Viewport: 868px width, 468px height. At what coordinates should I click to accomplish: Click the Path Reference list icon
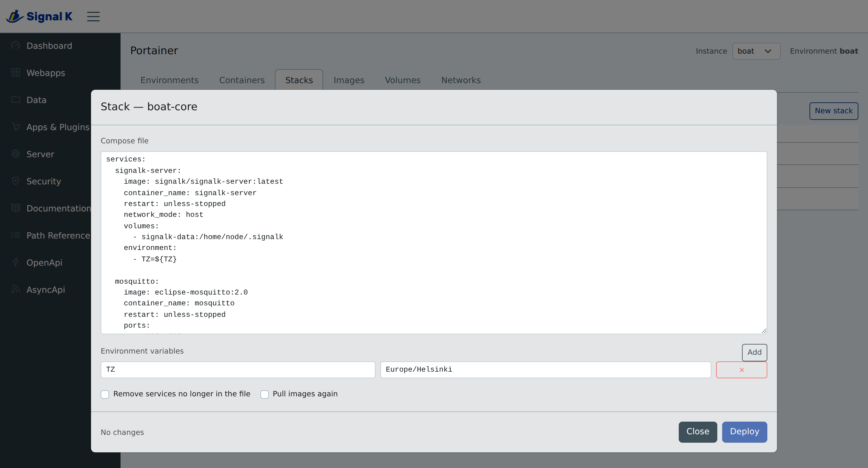pos(15,235)
